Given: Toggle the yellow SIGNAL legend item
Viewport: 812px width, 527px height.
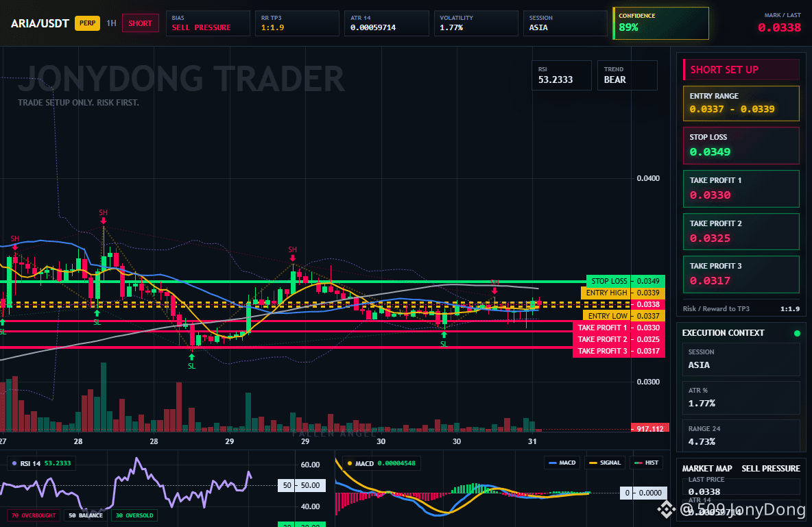Looking at the screenshot, I should point(605,463).
